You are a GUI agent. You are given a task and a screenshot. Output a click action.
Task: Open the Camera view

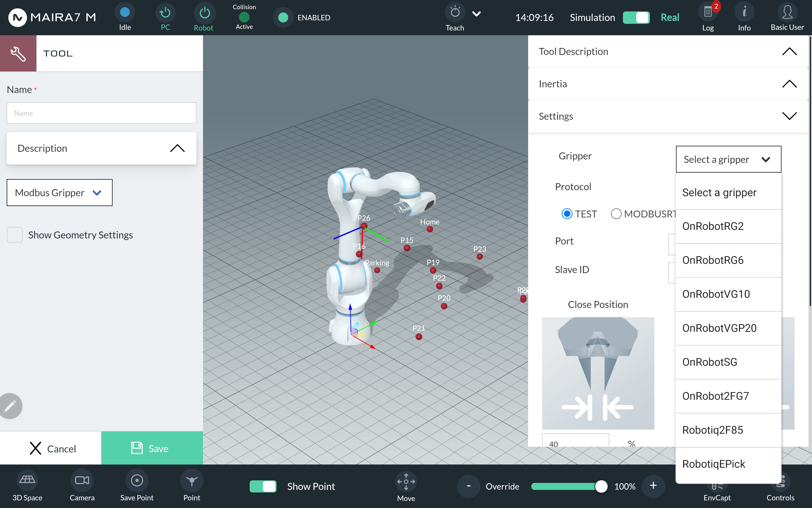pyautogui.click(x=82, y=480)
